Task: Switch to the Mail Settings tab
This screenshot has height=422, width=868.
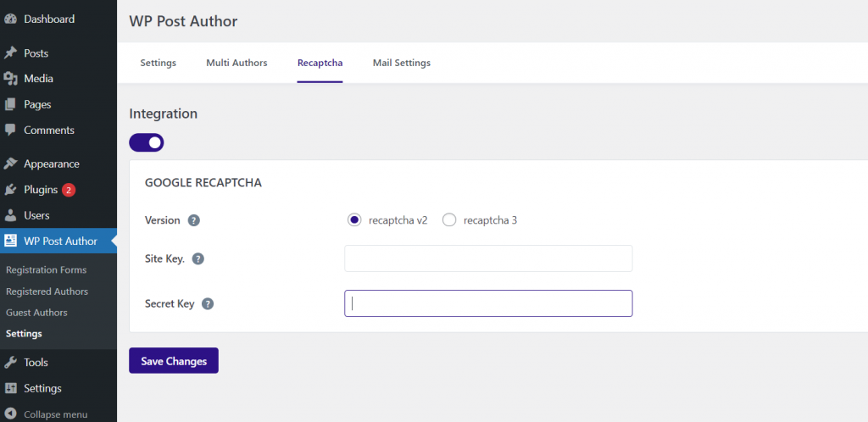Action: (401, 63)
